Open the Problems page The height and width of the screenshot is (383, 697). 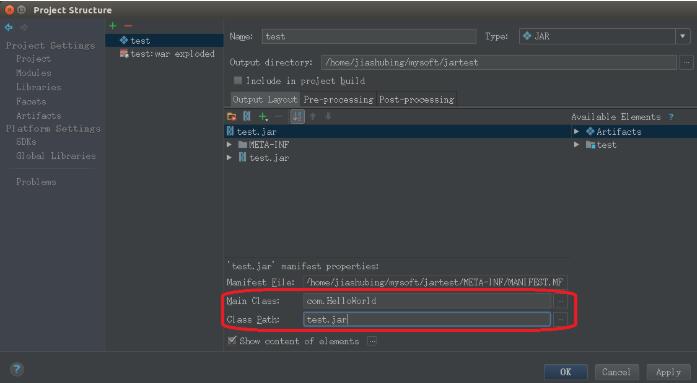(36, 182)
